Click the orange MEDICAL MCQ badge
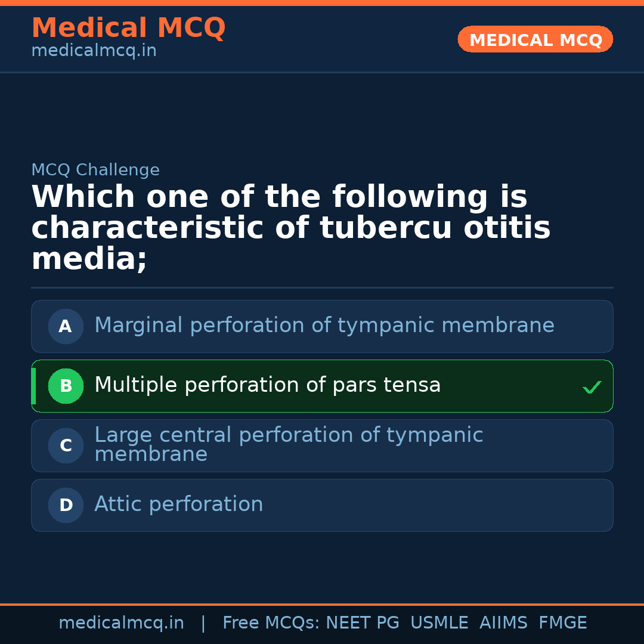This screenshot has width=644, height=644. pos(535,39)
